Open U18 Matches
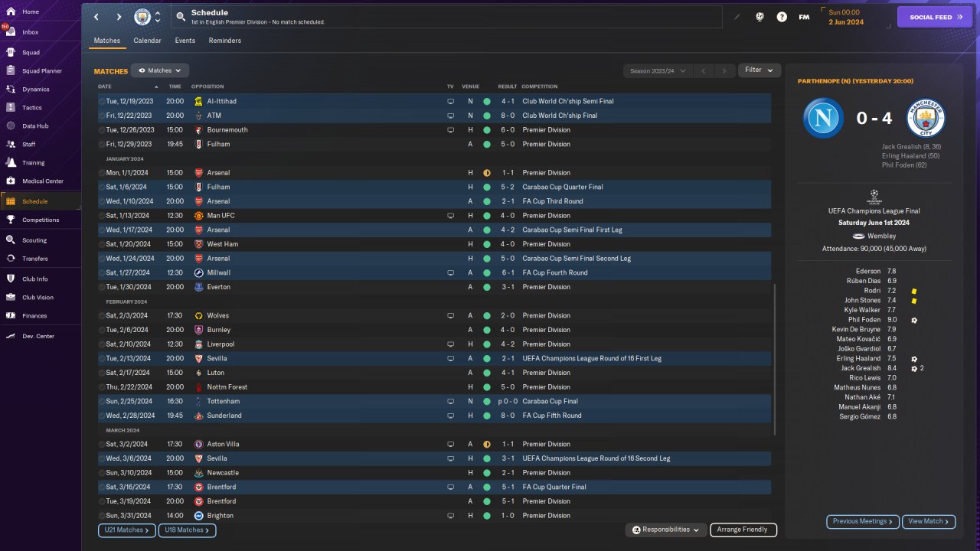The height and width of the screenshot is (551, 980). [x=188, y=530]
